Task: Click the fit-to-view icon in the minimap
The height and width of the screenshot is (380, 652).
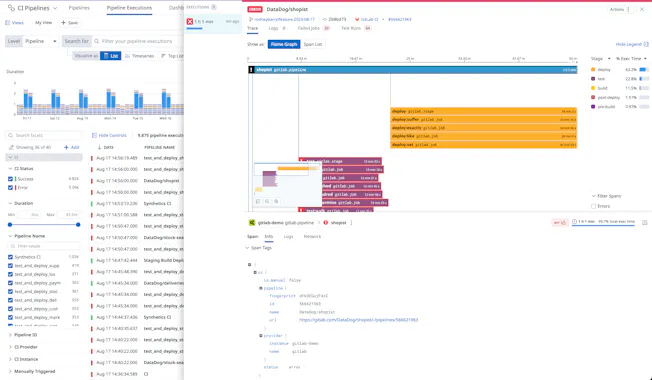Action: pyautogui.click(x=258, y=201)
